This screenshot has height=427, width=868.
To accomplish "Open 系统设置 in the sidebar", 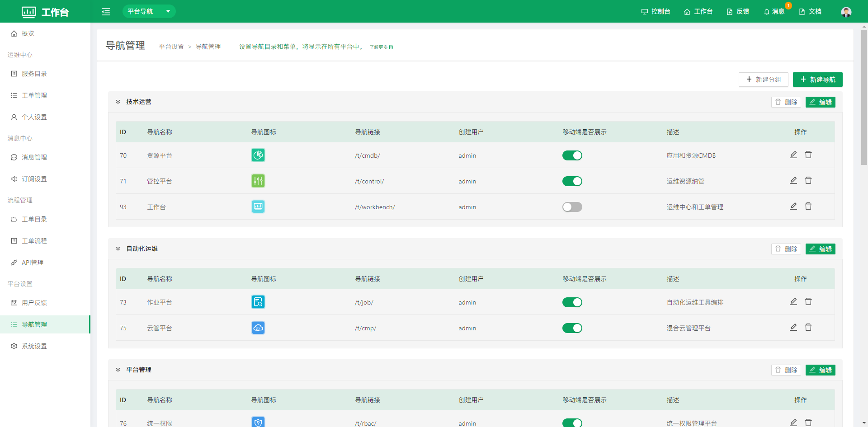I will [x=45, y=346].
